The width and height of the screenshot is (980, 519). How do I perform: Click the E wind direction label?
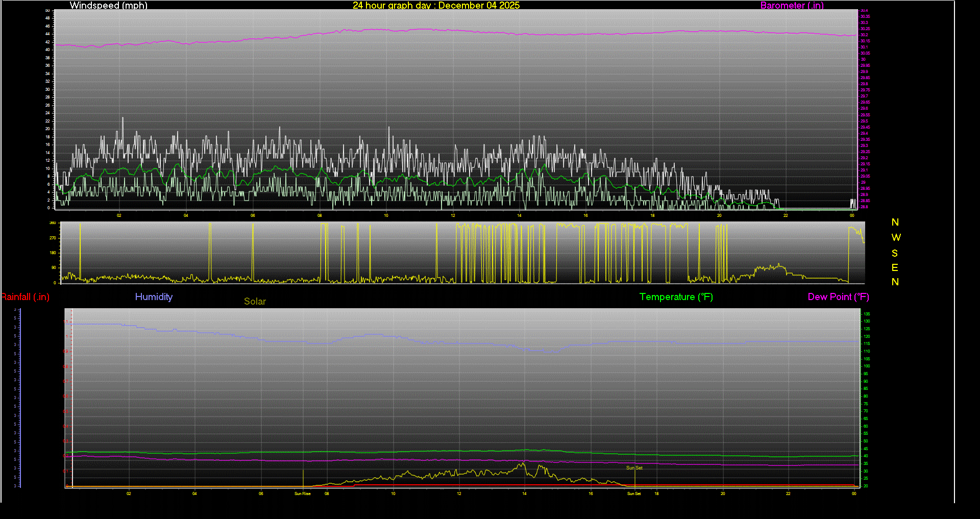coord(895,267)
